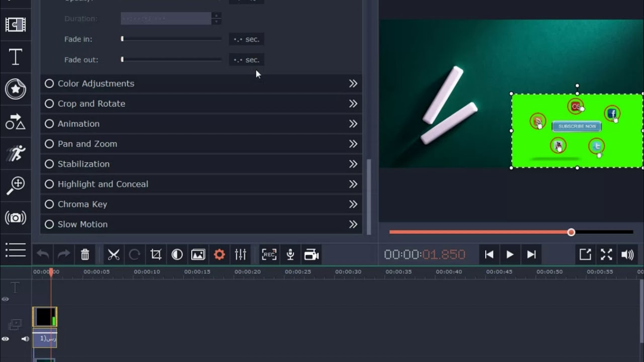Viewport: 644px width, 362px height.
Task: Open the Callouts shapes tab in sidebar
Action: (x=16, y=122)
